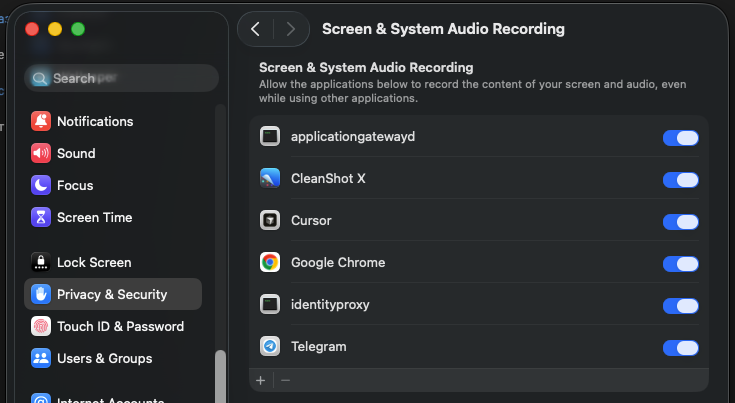
Task: Click the Telegram app icon
Action: click(x=269, y=347)
